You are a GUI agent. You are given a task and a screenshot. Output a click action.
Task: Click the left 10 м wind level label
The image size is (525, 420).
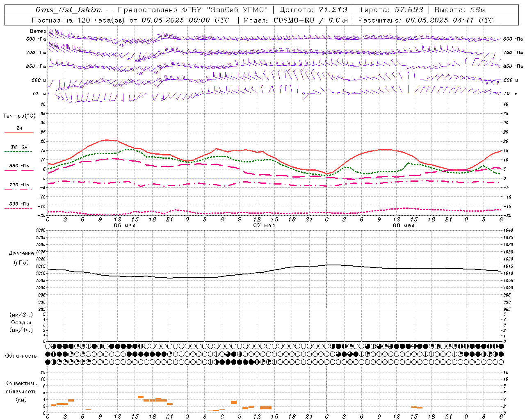coord(39,94)
